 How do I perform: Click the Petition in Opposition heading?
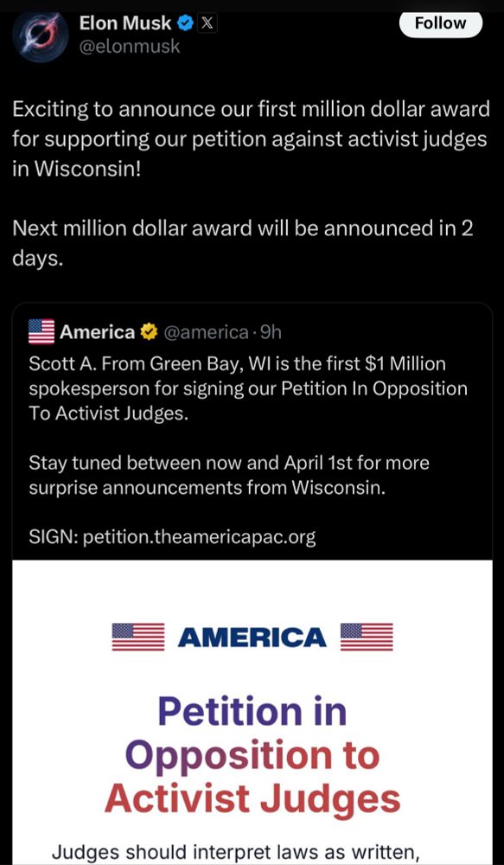pos(252,754)
